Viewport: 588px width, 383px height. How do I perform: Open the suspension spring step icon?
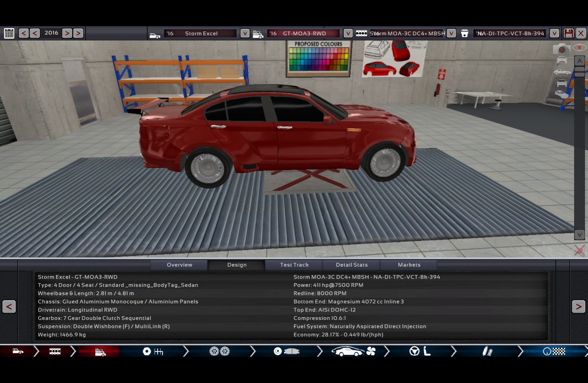[487, 352]
